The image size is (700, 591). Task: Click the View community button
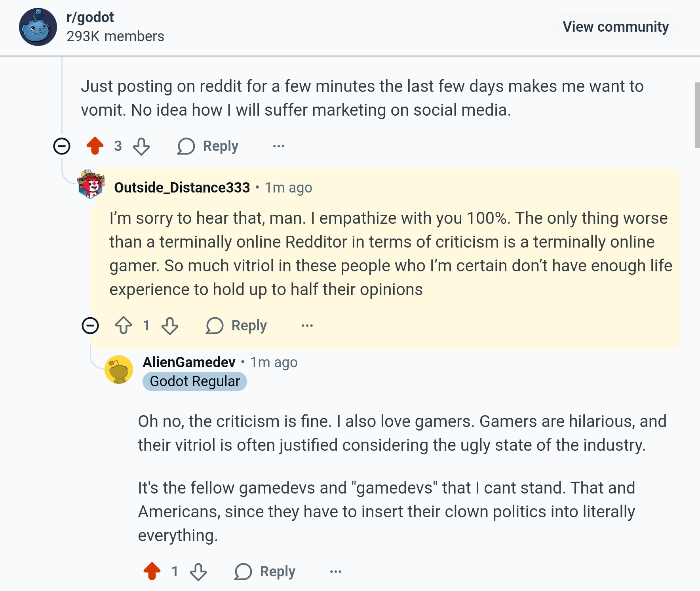point(616,27)
